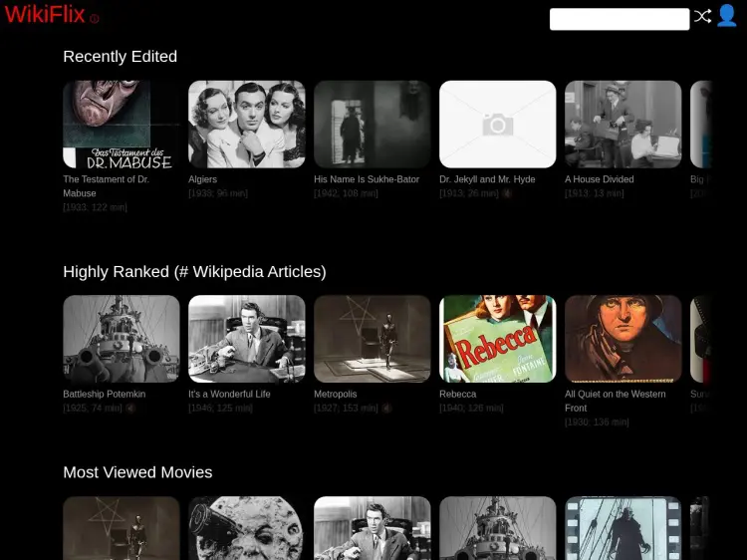
Task: Open Battleship Potemkin thumbnail in Highly Ranked
Action: tap(122, 339)
